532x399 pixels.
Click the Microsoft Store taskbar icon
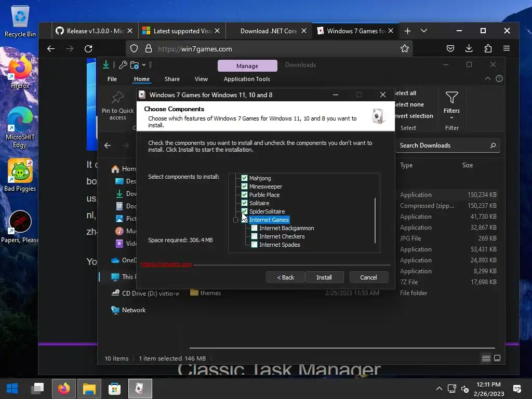[x=114, y=389]
